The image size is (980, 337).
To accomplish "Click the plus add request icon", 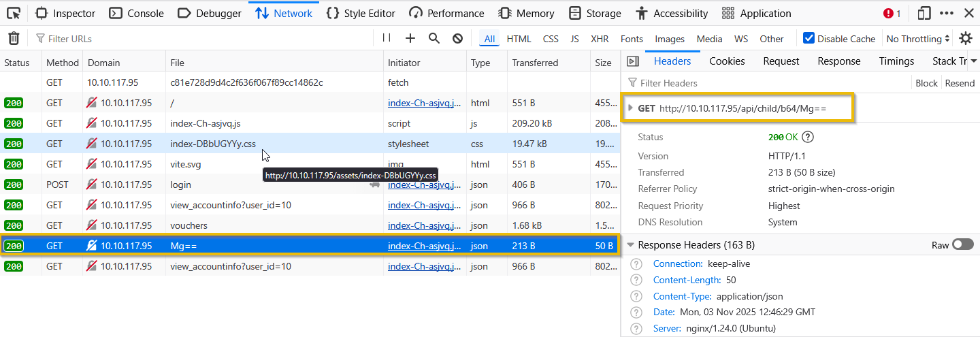I will (410, 39).
